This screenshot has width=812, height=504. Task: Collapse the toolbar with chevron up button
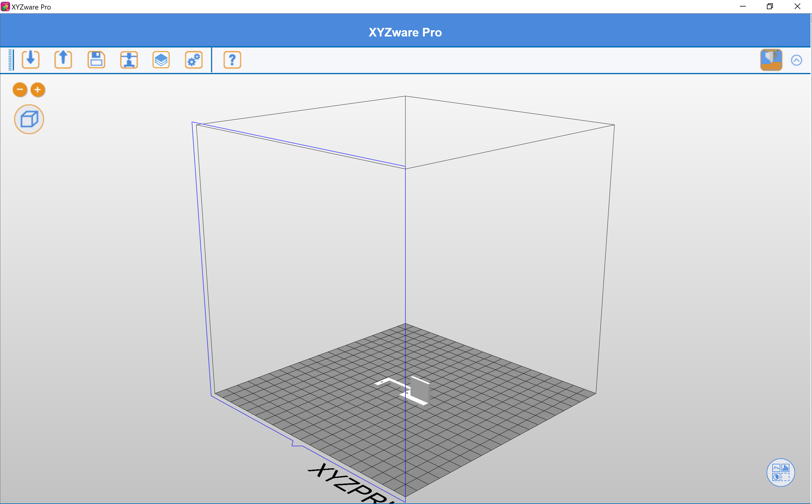click(796, 60)
